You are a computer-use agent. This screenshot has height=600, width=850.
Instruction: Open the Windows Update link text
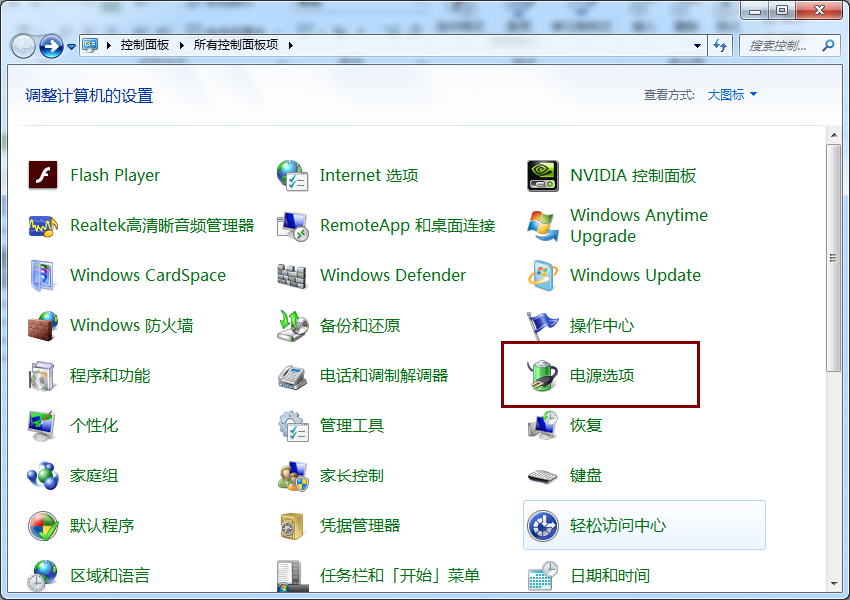point(635,275)
